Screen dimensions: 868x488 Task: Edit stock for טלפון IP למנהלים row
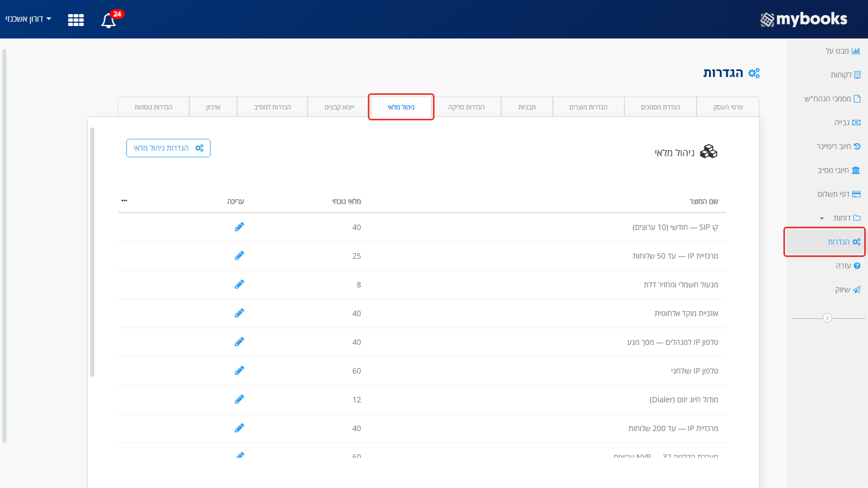(239, 342)
